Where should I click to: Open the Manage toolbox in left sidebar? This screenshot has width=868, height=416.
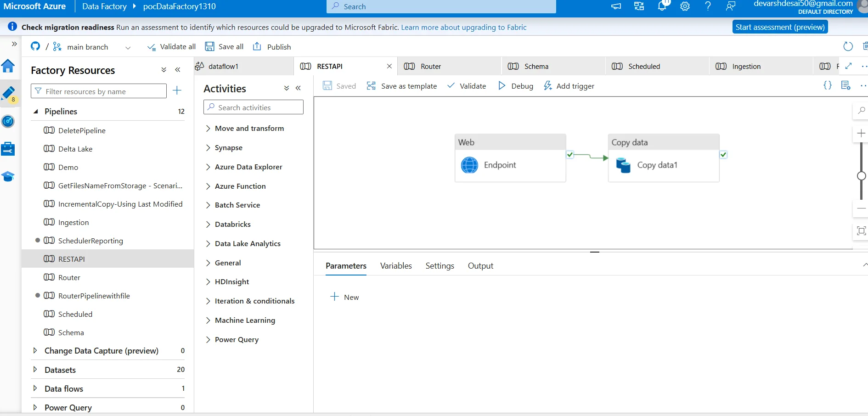pos(8,149)
